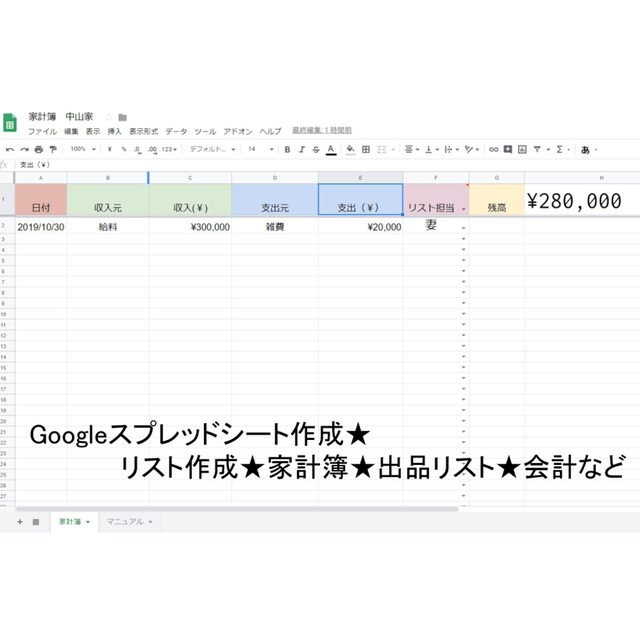Open the dropdown arrow in the 妻 cell
This screenshot has width=640, height=640.
point(464,228)
